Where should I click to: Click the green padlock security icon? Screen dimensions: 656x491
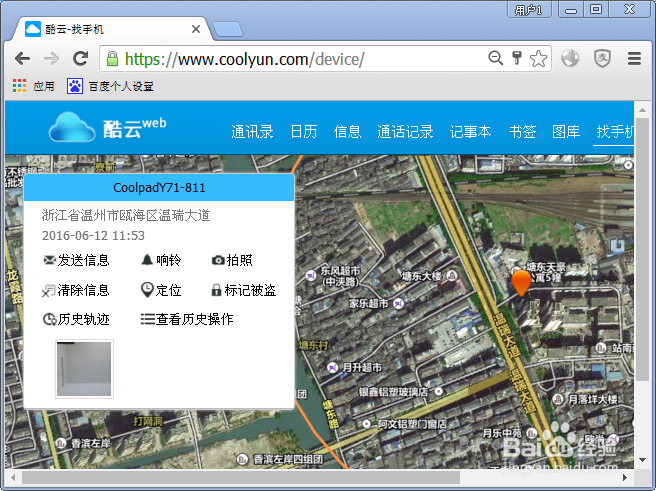pyautogui.click(x=112, y=59)
